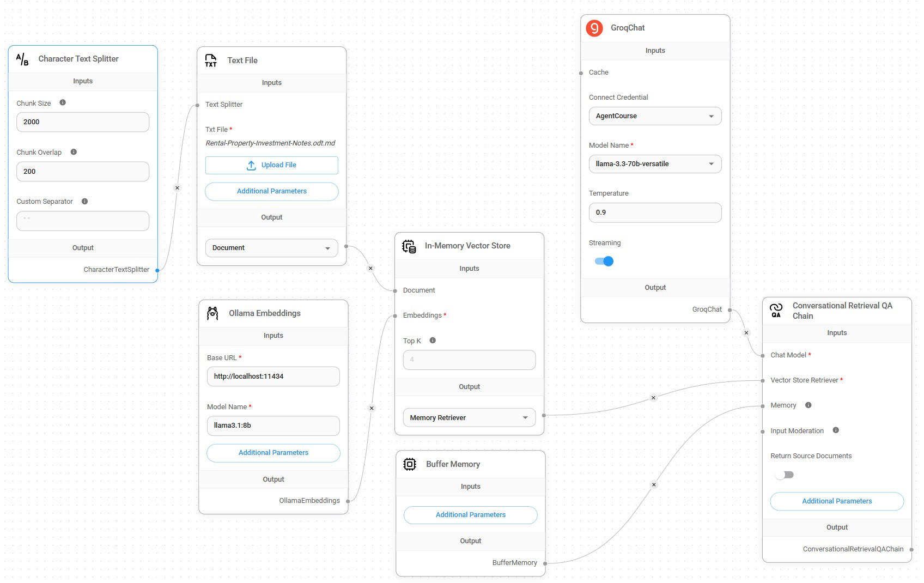Screen dimensions: 924x583
Task: Open Additional Parameters in Ollama Embeddings
Action: click(273, 453)
